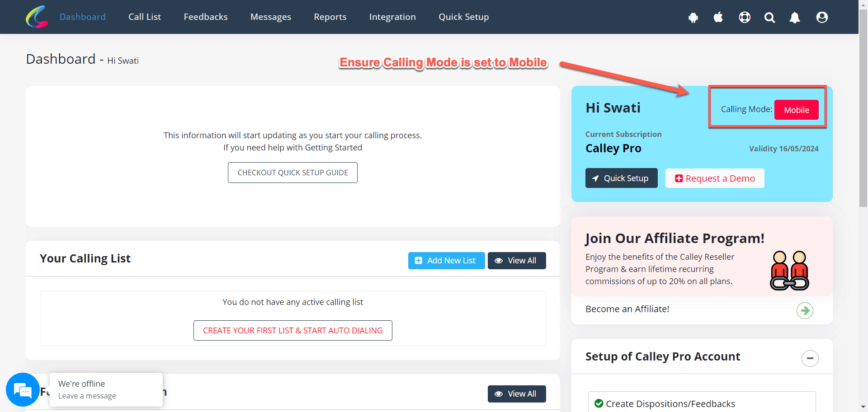Image resolution: width=868 pixels, height=412 pixels.
Task: Open the Android app download icon
Action: (x=693, y=17)
